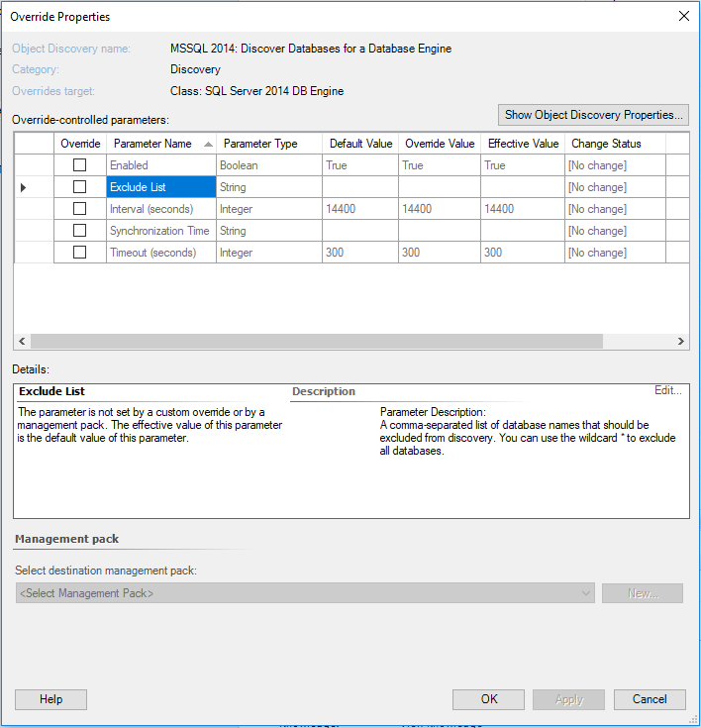Image resolution: width=701 pixels, height=728 pixels.
Task: Select the Interval (seconds) parameter cell
Action: tap(161, 208)
